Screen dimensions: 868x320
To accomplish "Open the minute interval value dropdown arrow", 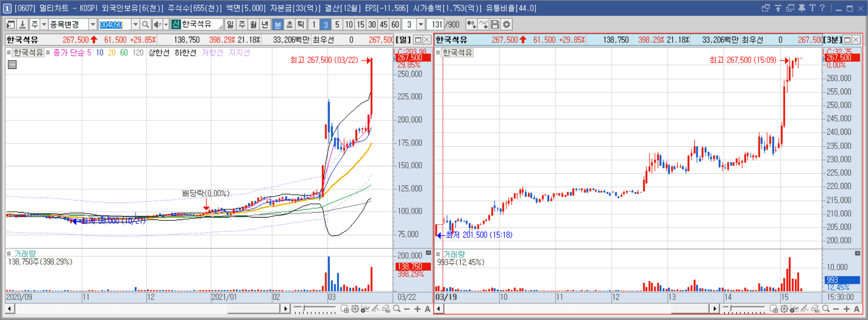I will click(421, 24).
